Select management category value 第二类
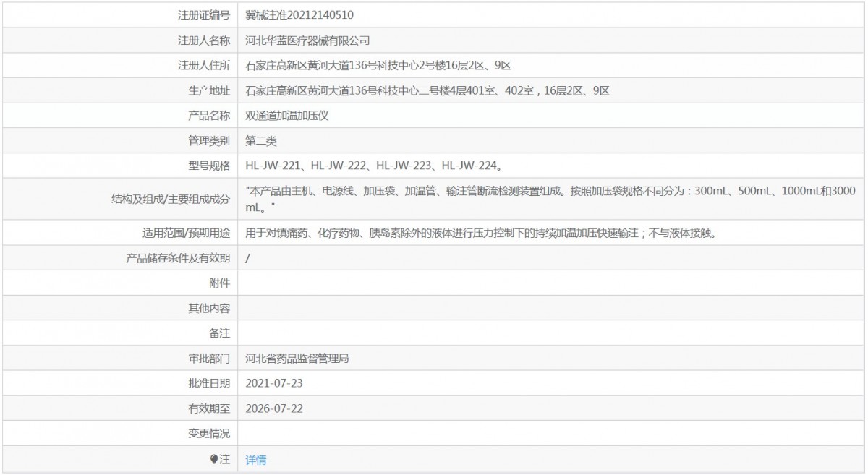 (x=261, y=140)
